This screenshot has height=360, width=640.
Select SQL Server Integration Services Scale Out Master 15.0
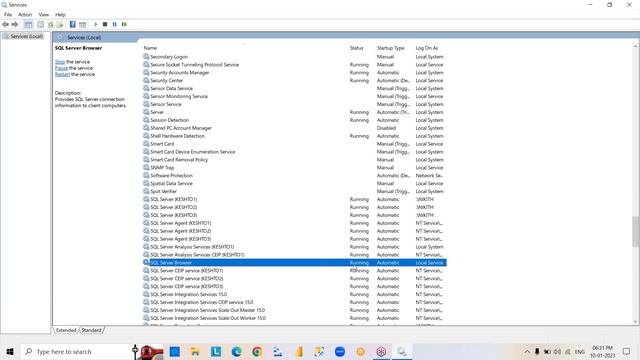(294, 310)
